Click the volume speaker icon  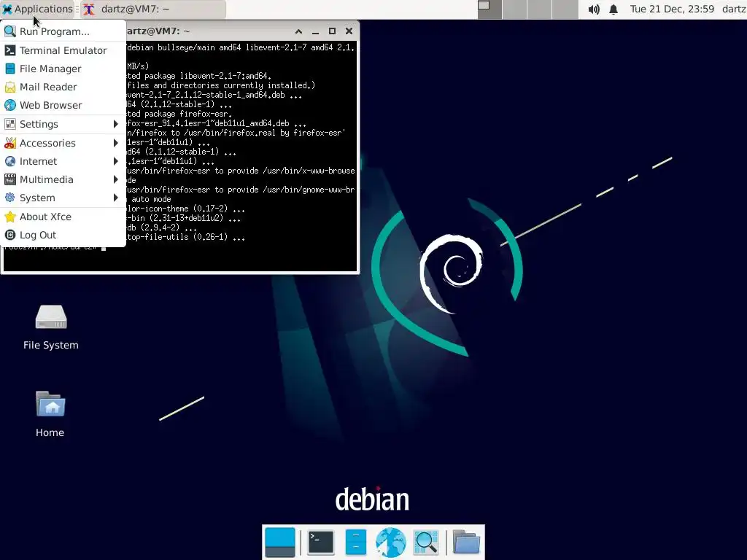coord(594,9)
